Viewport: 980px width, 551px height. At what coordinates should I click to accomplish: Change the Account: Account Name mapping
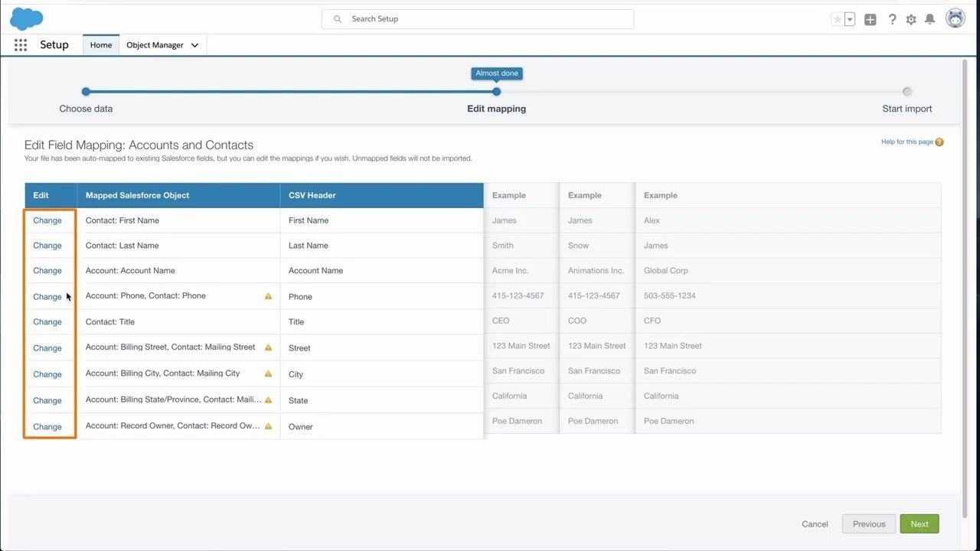pos(47,271)
